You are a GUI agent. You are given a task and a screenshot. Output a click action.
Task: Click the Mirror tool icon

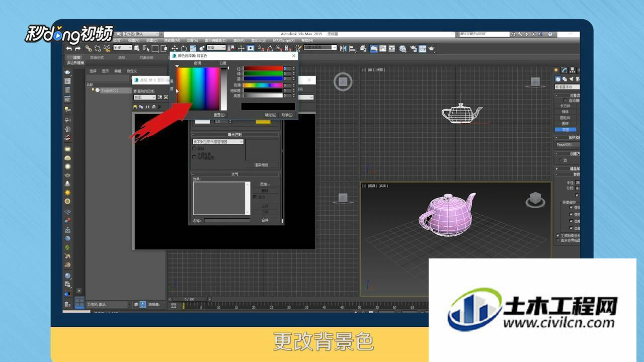(343, 48)
